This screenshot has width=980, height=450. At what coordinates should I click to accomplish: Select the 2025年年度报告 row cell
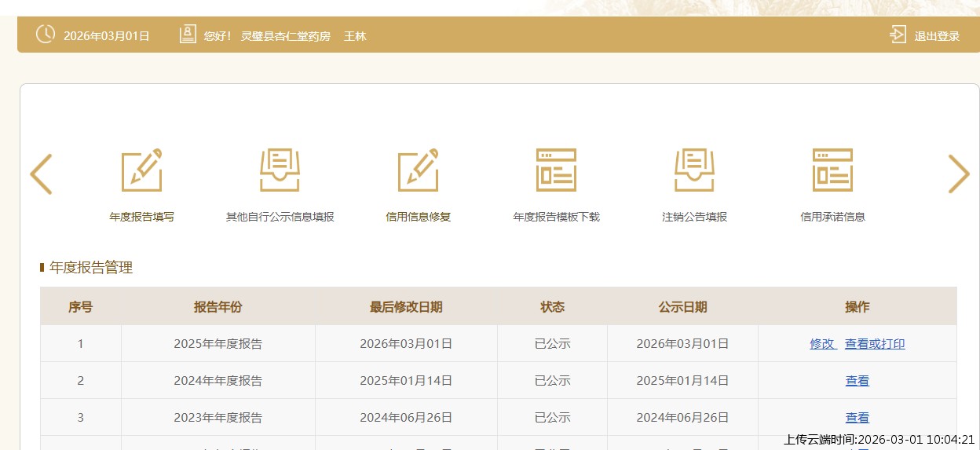pos(218,344)
